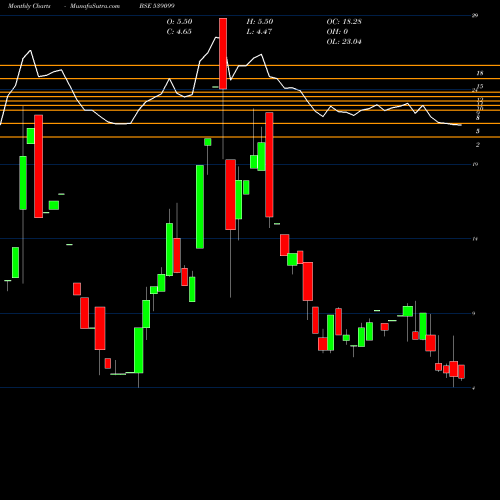Click the white indicator line's right end
The image size is (500, 500).
461,125
